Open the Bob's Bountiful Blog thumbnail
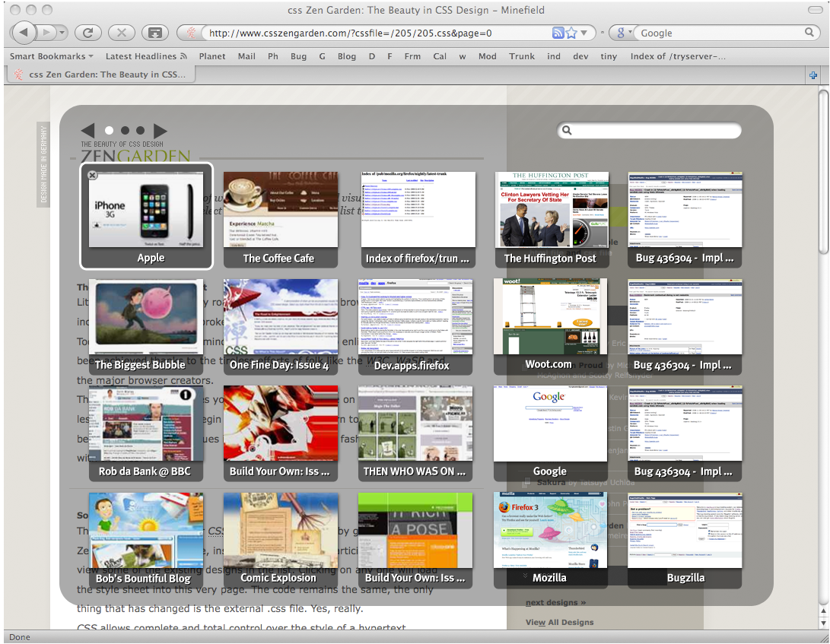The image size is (830, 644). (x=146, y=540)
